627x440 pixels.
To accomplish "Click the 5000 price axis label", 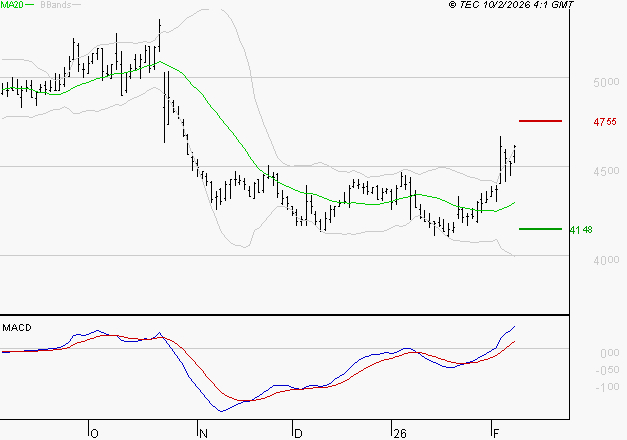I will [x=606, y=82].
